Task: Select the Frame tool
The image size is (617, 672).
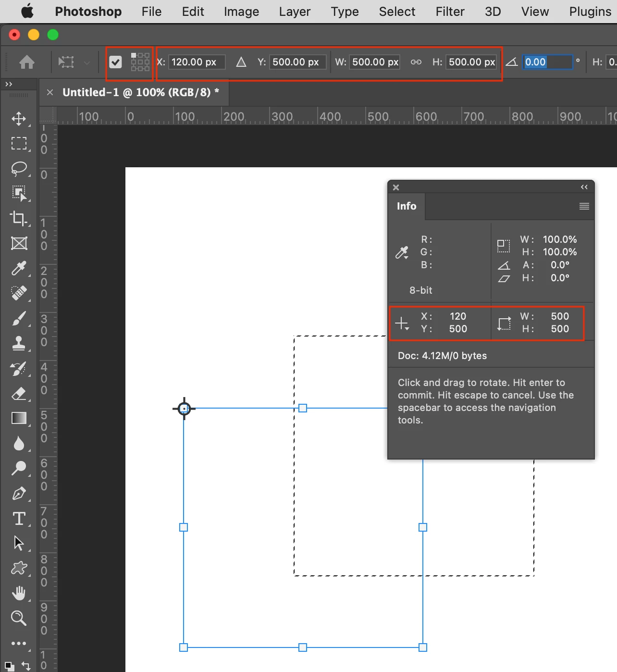Action: (x=19, y=243)
